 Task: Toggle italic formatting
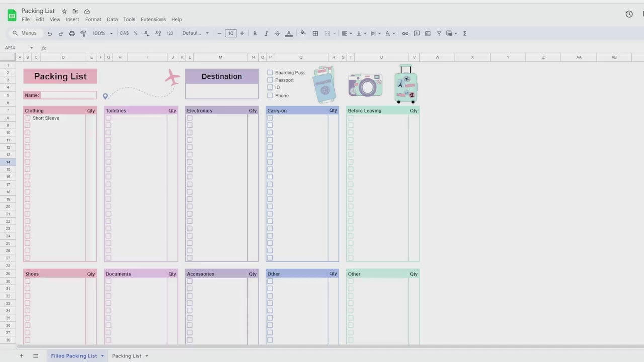click(x=266, y=33)
